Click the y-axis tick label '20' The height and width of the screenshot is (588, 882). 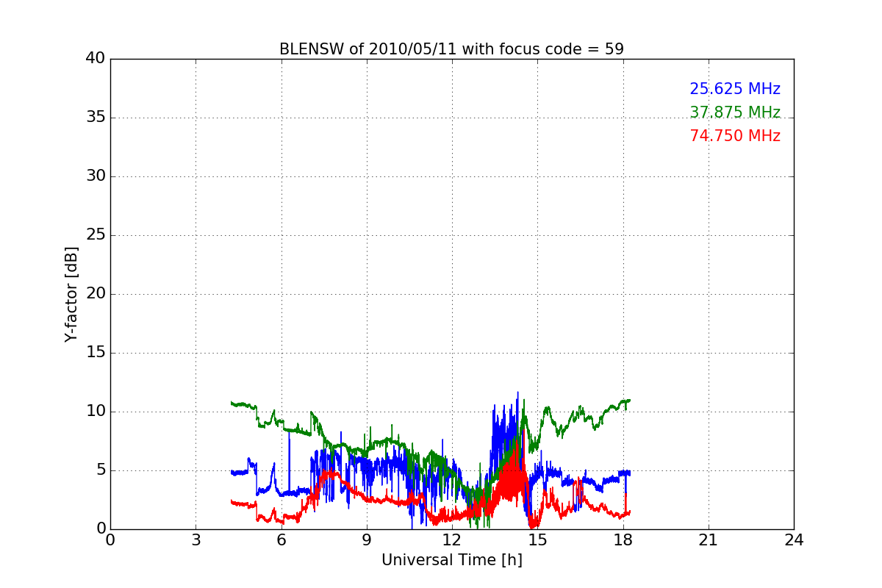click(96, 294)
